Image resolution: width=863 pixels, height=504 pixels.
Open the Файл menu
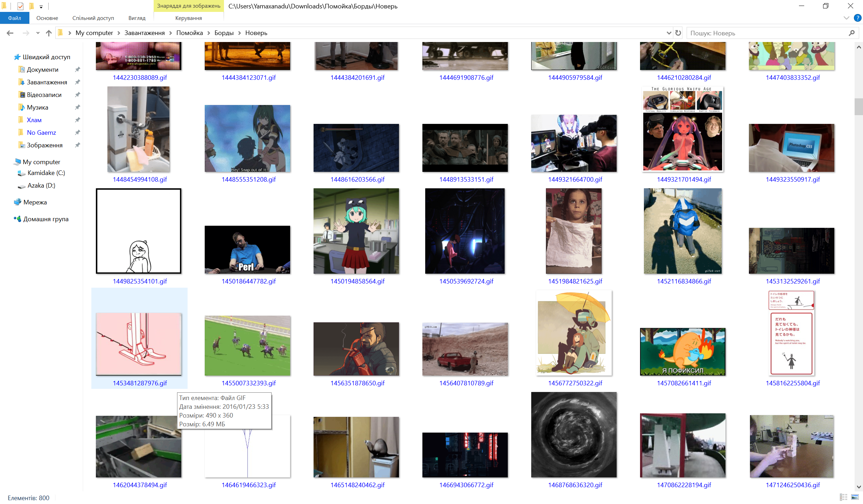coord(14,18)
